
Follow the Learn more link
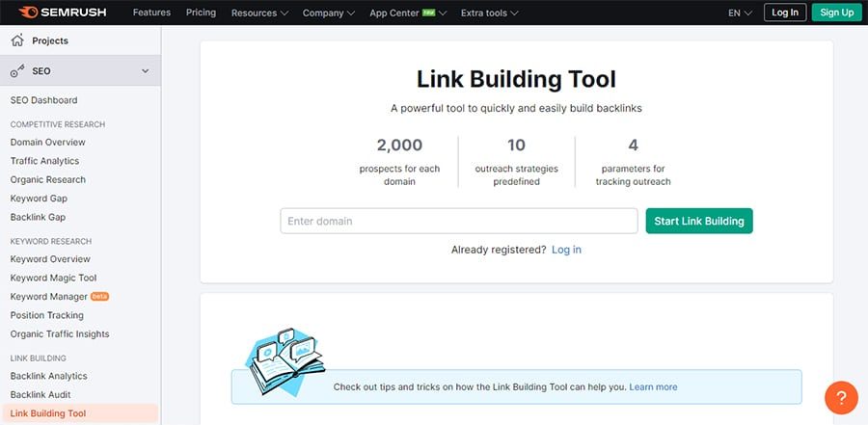(653, 386)
